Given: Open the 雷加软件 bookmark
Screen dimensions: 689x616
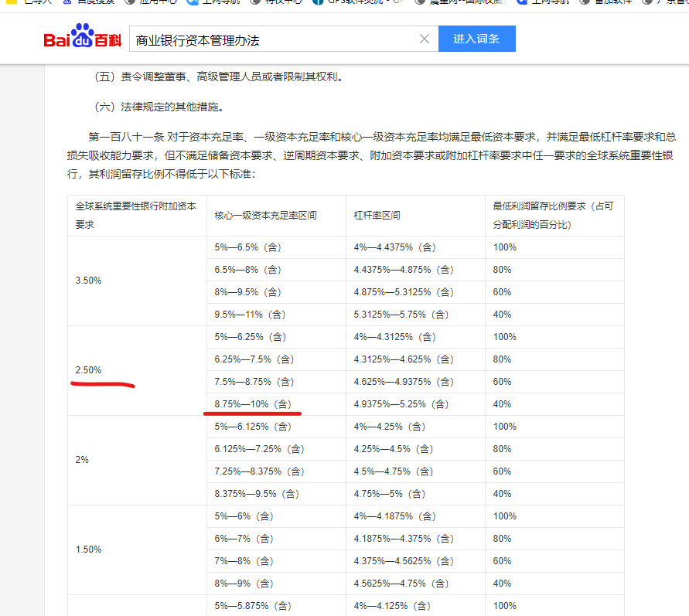Looking at the screenshot, I should 612,2.
